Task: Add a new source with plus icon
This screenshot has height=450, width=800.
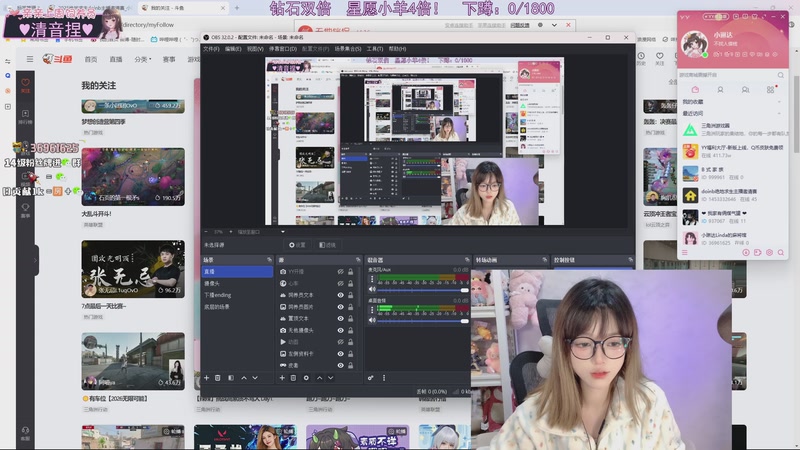Action: (282, 378)
